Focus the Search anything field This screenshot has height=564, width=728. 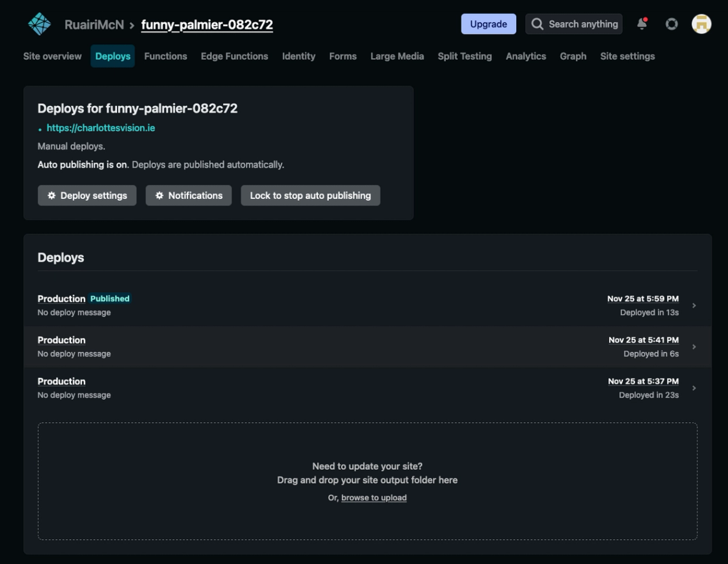coord(574,24)
